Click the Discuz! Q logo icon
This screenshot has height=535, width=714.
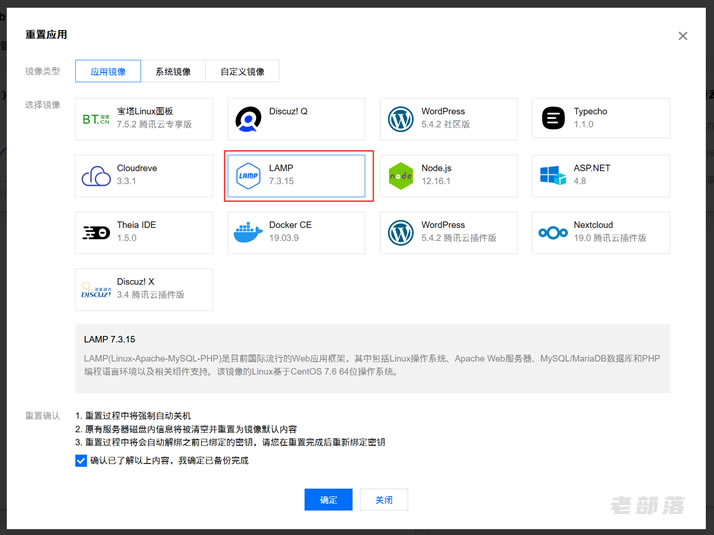tap(248, 119)
